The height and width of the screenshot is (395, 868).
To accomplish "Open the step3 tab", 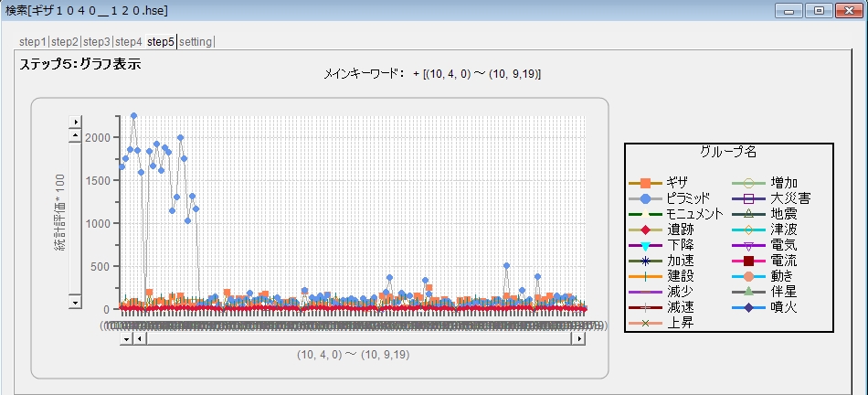I will tap(96, 42).
